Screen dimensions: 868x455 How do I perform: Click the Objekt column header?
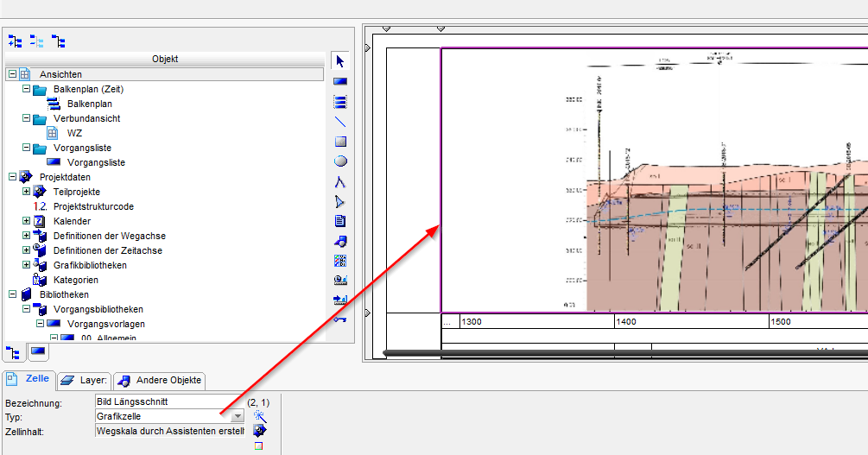point(165,60)
